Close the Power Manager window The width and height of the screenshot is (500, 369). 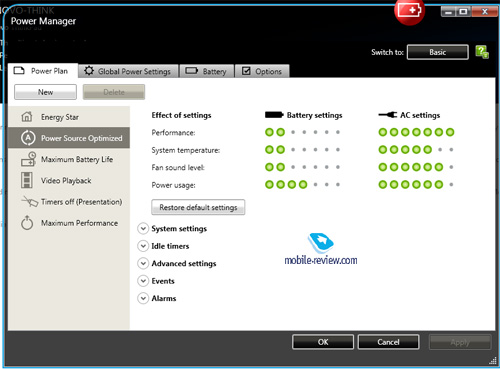pos(485,12)
